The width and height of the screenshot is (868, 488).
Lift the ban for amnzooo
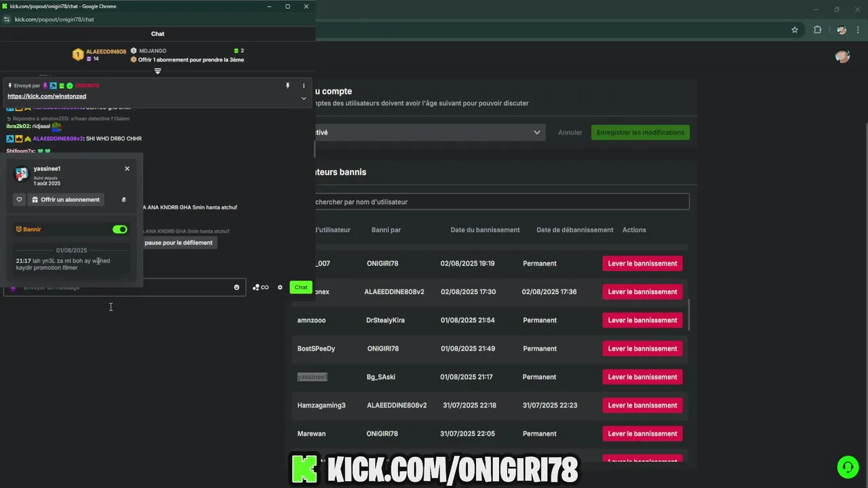click(642, 321)
